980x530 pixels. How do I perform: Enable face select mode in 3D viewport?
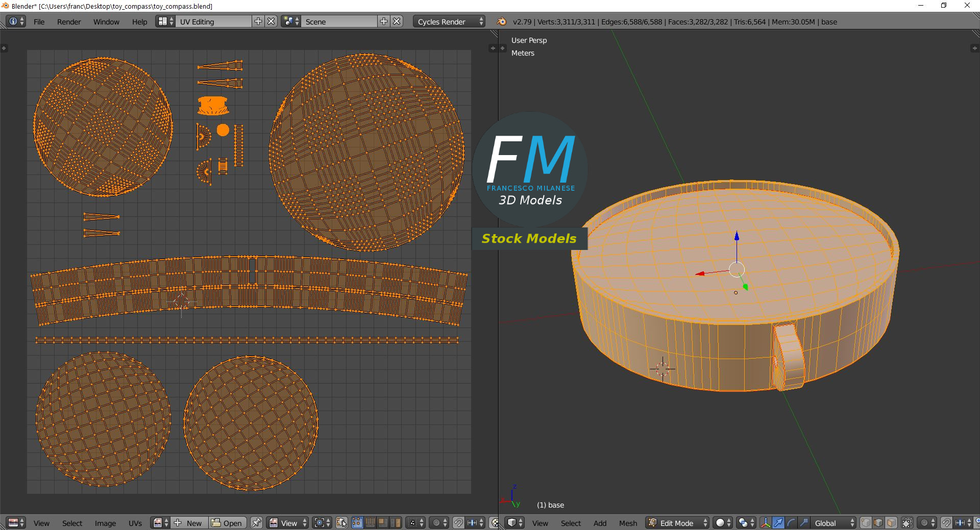[x=891, y=523]
